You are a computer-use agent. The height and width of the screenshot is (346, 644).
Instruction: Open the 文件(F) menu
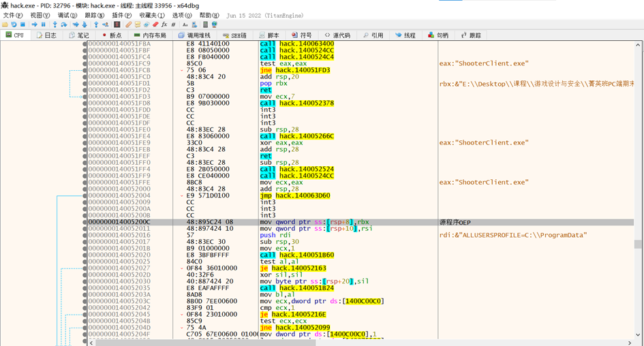click(x=13, y=15)
